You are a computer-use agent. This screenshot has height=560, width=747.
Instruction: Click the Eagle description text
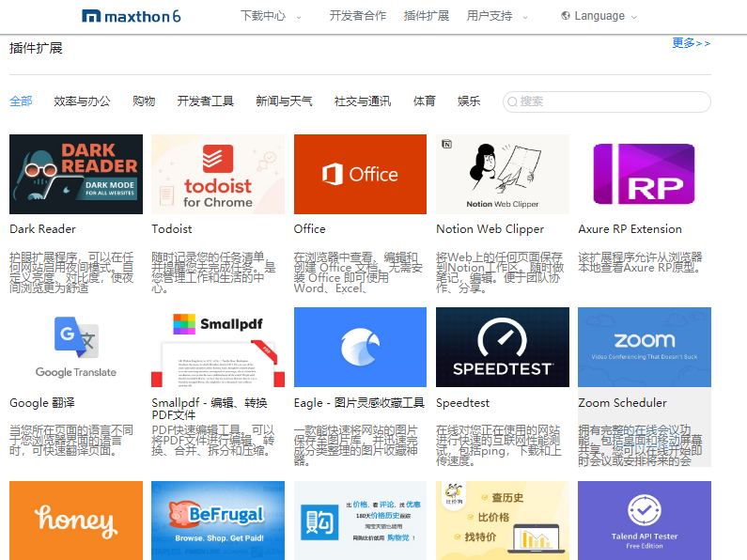[356, 445]
